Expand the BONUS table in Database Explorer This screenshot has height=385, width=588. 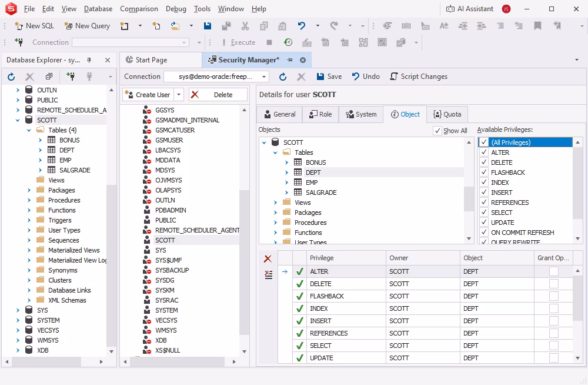(40, 140)
